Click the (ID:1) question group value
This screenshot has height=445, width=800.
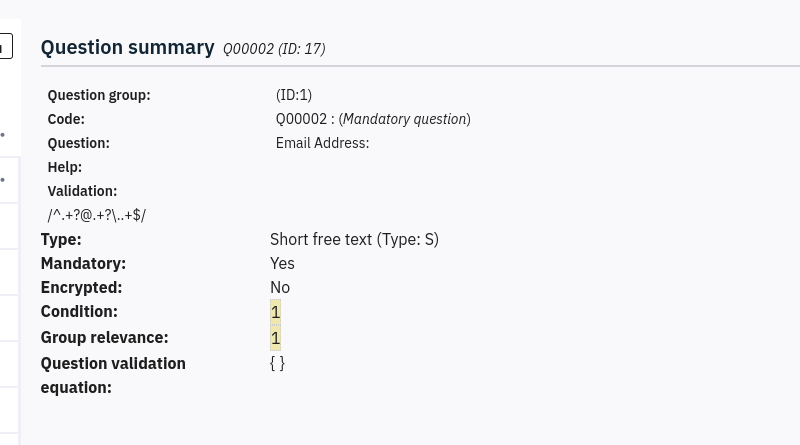point(294,95)
